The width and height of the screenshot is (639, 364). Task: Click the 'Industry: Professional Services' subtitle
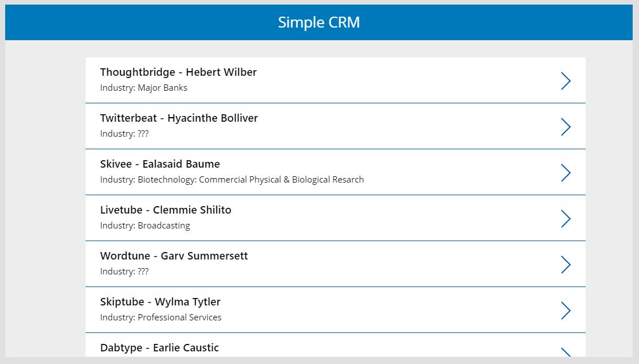pyautogui.click(x=161, y=317)
